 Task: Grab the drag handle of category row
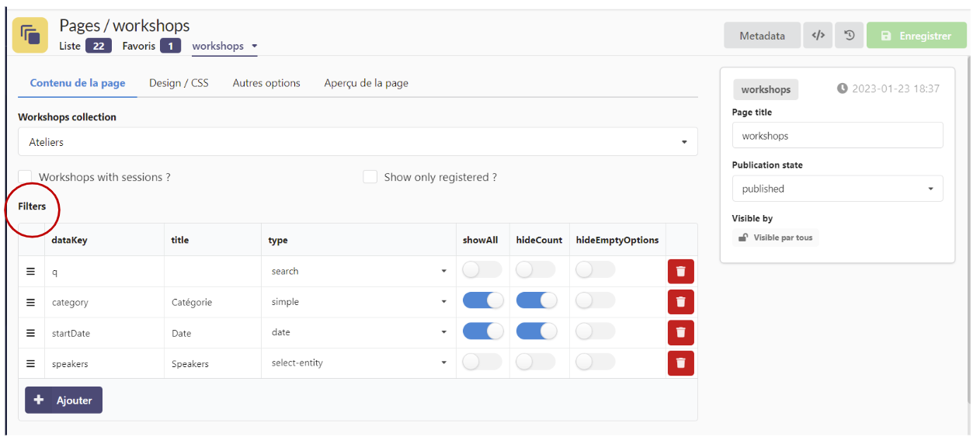click(31, 302)
